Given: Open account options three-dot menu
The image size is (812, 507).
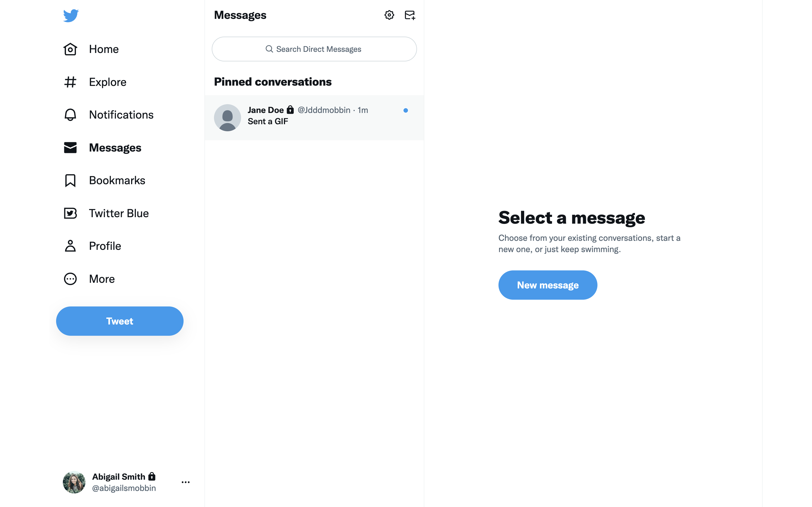Looking at the screenshot, I should [x=186, y=482].
